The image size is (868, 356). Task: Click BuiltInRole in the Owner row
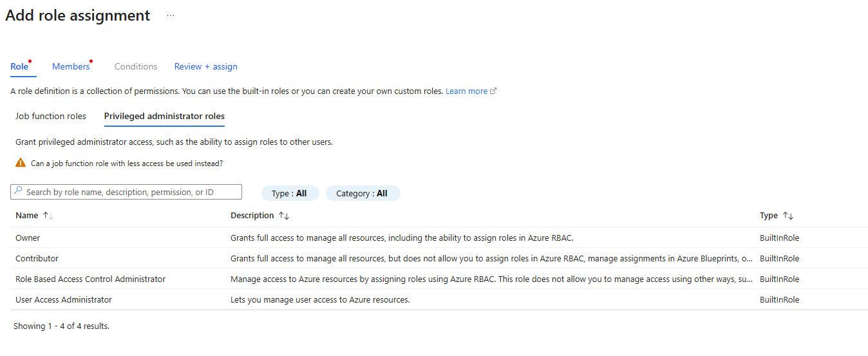(779, 238)
